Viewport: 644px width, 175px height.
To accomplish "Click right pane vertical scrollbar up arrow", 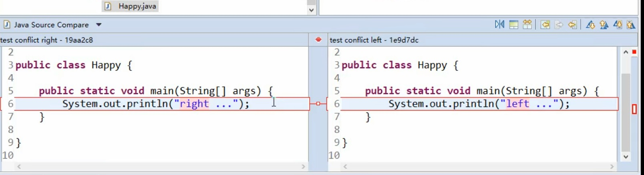I will pyautogui.click(x=626, y=52).
